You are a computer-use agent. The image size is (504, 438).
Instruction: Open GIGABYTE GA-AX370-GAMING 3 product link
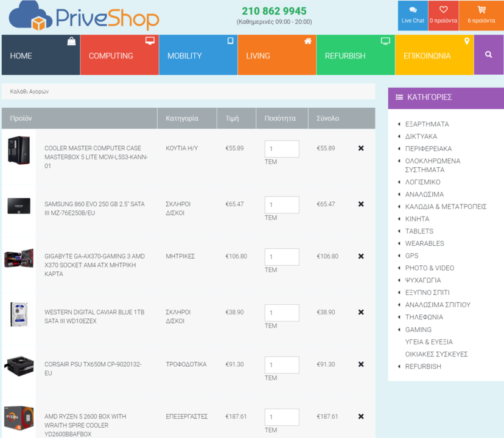tap(95, 265)
